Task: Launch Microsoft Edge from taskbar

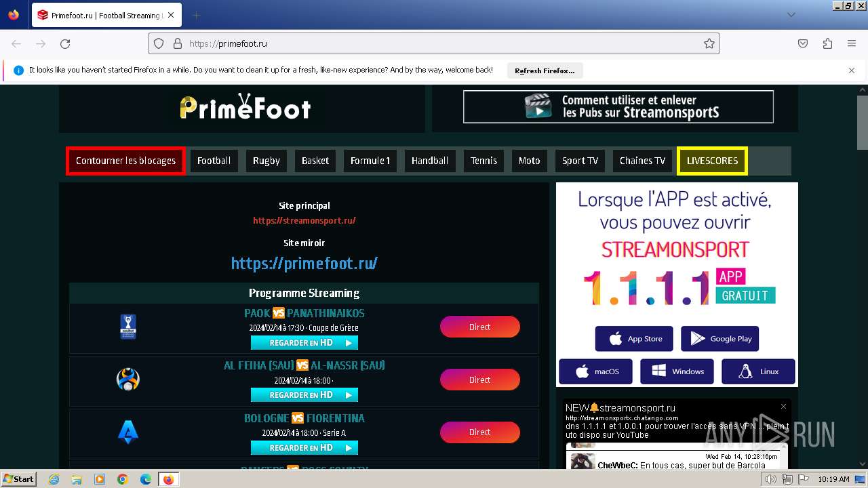Action: pyautogui.click(x=146, y=479)
